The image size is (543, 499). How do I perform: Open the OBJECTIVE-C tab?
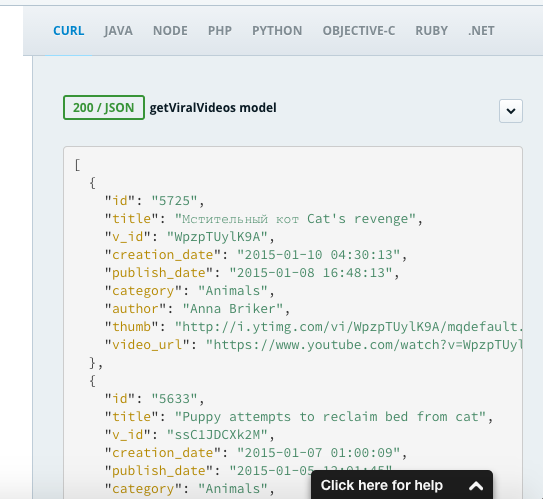pyautogui.click(x=359, y=31)
